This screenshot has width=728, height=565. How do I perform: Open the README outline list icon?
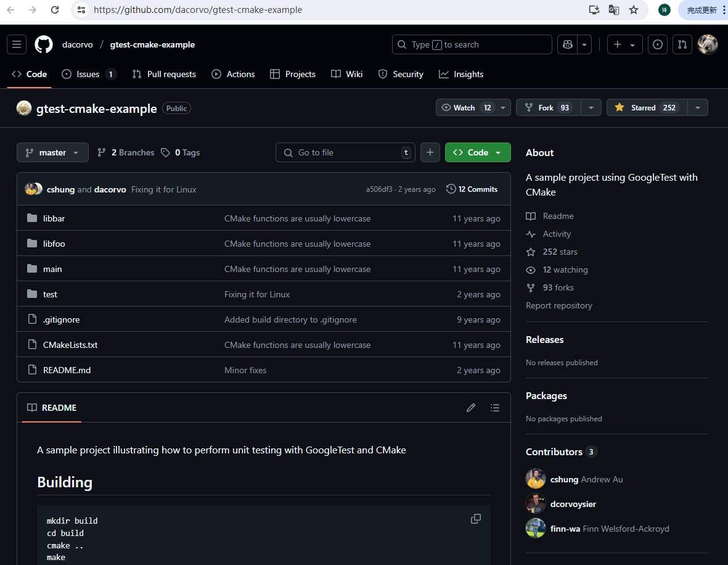point(495,408)
